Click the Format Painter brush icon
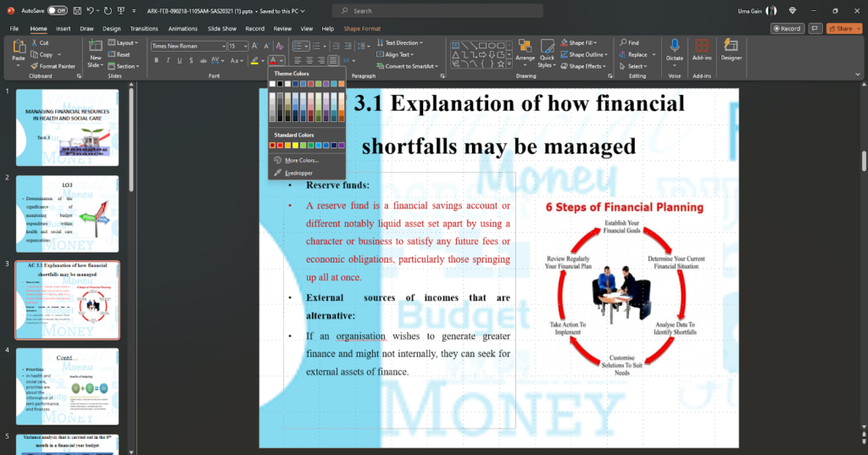This screenshot has width=868, height=455. pos(34,66)
